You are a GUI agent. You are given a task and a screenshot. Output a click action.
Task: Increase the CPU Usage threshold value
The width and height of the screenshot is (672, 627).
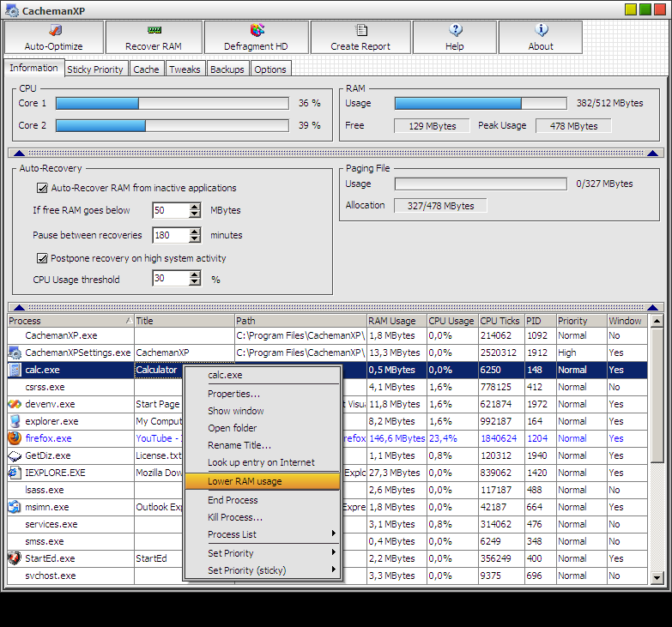[x=195, y=275]
